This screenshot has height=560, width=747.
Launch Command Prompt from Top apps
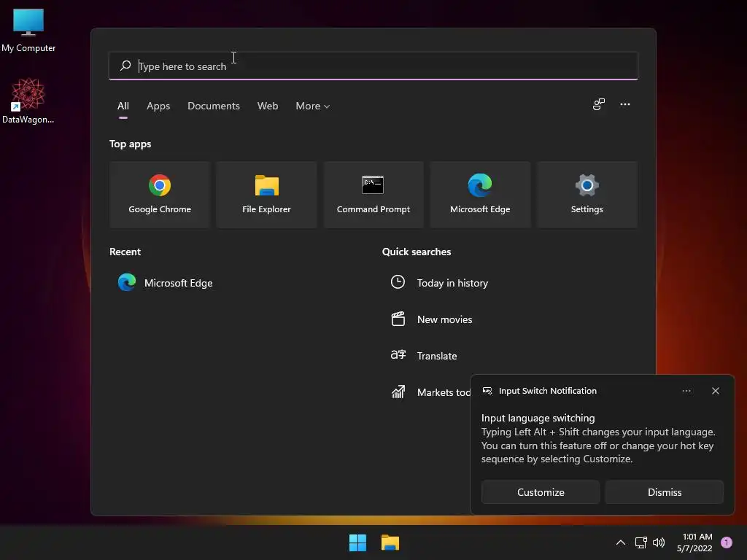point(373,194)
